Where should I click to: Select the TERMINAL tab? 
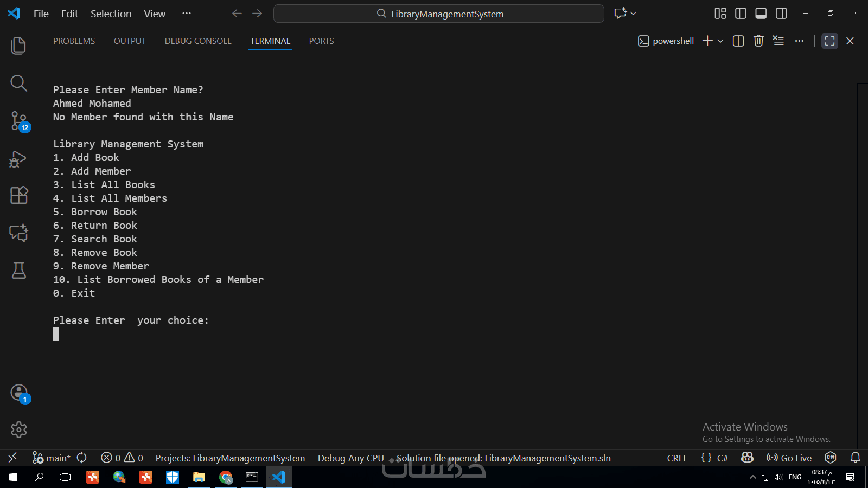coord(270,41)
